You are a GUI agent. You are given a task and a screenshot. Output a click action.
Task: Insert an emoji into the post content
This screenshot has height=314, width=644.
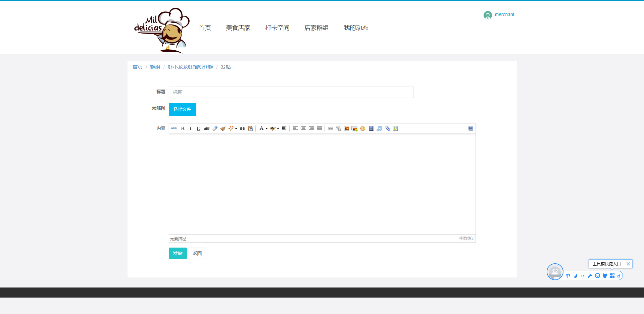(x=362, y=128)
